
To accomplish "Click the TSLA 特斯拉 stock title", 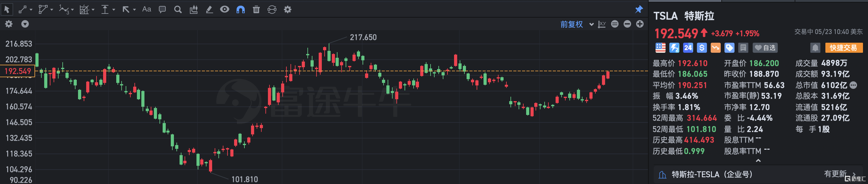I will coord(684,16).
